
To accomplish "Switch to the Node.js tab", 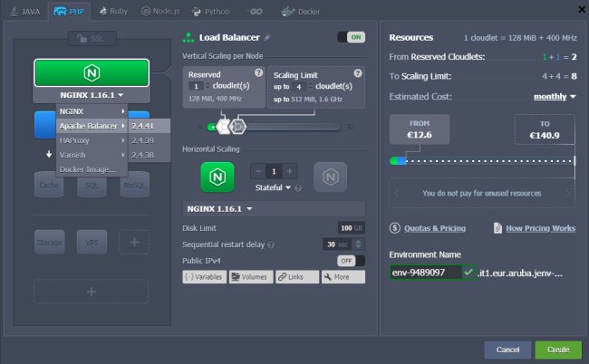I will 160,11.
